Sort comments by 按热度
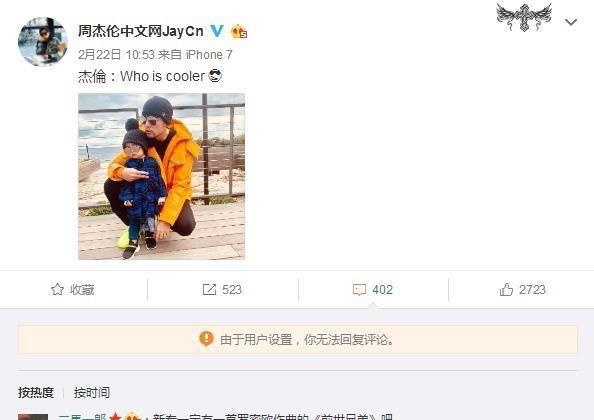The image size is (594, 420). (36, 392)
